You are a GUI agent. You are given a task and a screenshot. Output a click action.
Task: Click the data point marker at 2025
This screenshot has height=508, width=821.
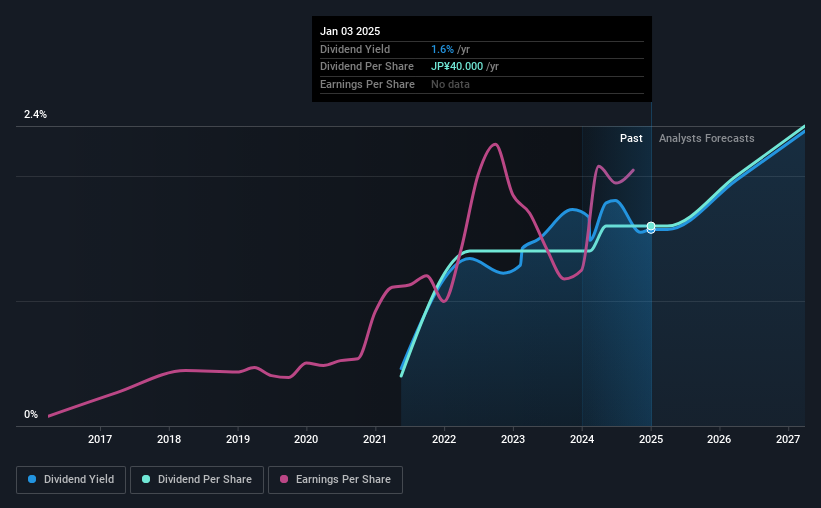click(651, 228)
